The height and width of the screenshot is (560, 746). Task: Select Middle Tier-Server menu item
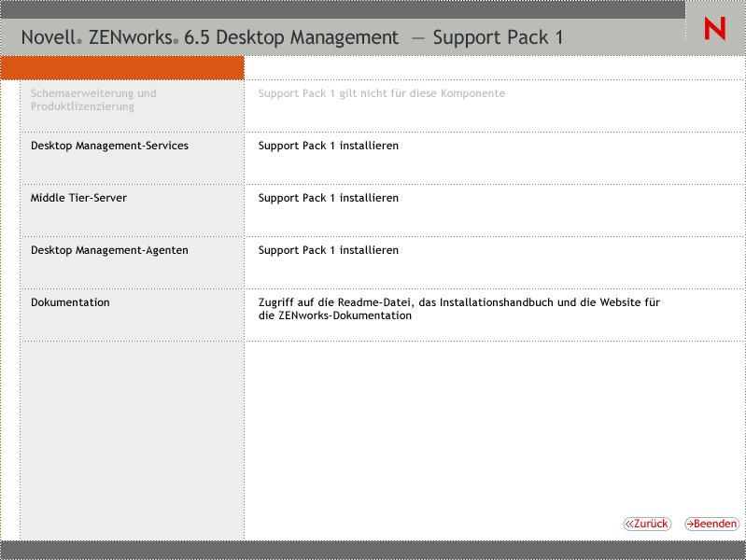pyautogui.click(x=78, y=198)
